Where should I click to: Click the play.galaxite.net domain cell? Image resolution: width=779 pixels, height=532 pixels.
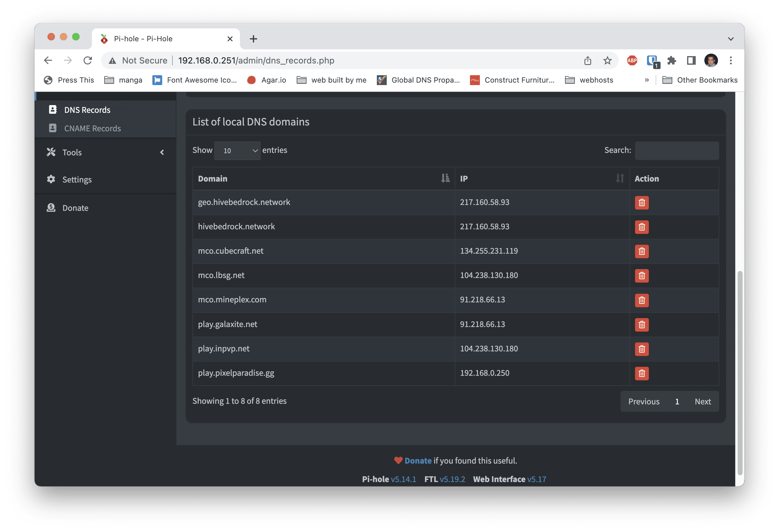tap(324, 324)
